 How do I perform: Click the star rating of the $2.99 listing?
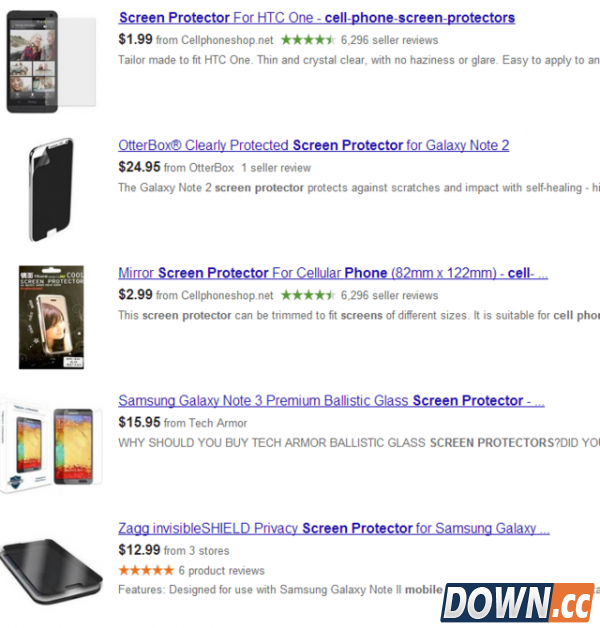coord(308,296)
